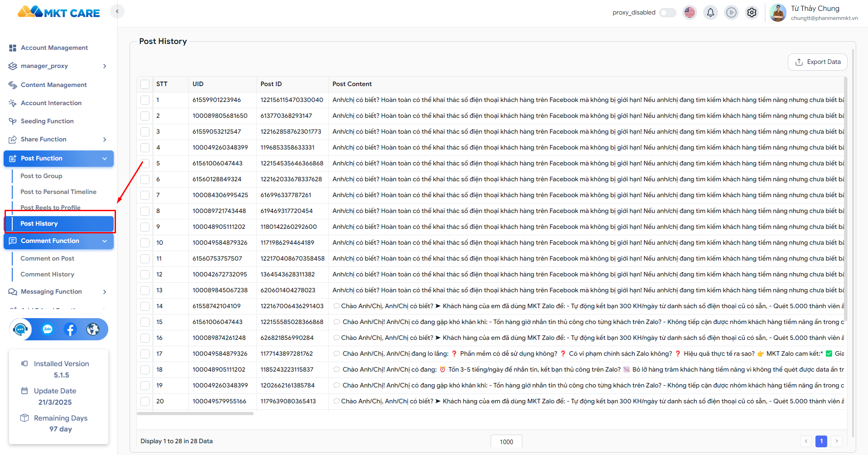Click the Update Date calendar icon
Image resolution: width=868 pixels, height=455 pixels.
click(24, 391)
